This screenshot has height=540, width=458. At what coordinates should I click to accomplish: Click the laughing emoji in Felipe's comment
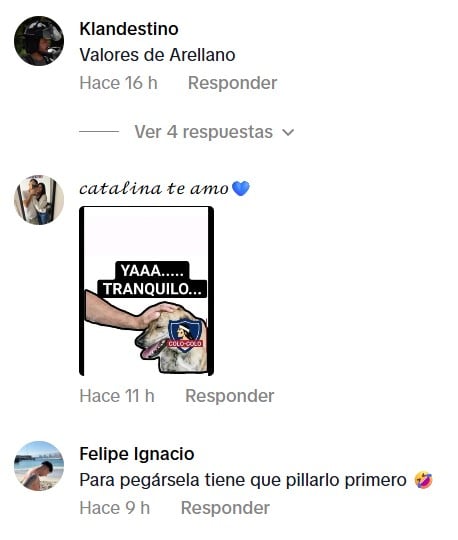[x=424, y=480]
